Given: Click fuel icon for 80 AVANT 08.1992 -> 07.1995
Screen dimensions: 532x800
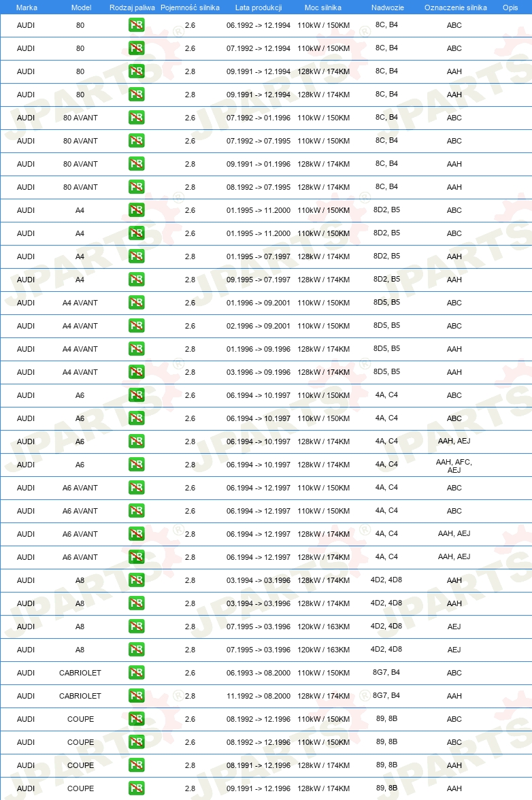Looking at the screenshot, I should 136,186.
